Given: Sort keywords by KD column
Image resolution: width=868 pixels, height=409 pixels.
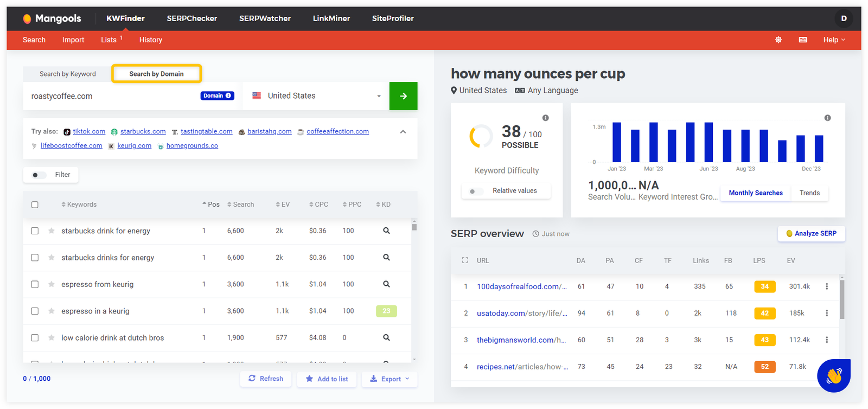Looking at the screenshot, I should click(x=383, y=204).
